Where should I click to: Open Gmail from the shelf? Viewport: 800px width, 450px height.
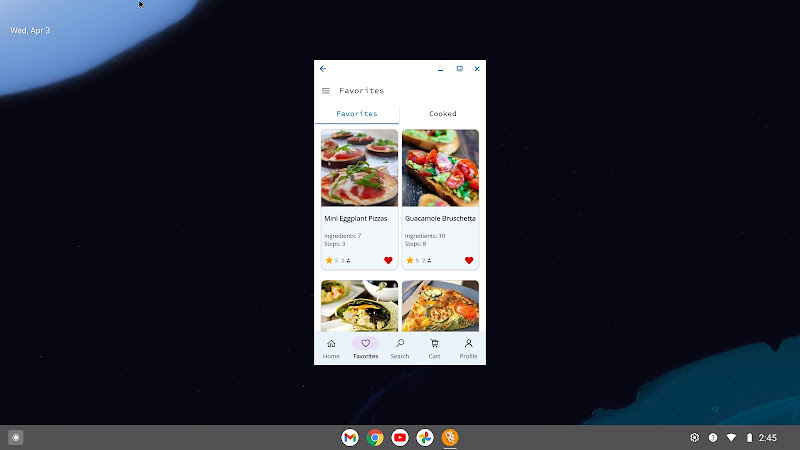[x=350, y=437]
